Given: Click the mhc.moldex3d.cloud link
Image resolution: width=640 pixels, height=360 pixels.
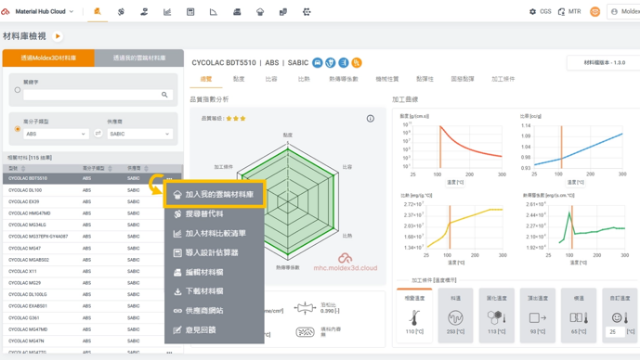Looking at the screenshot, I should click(x=345, y=268).
